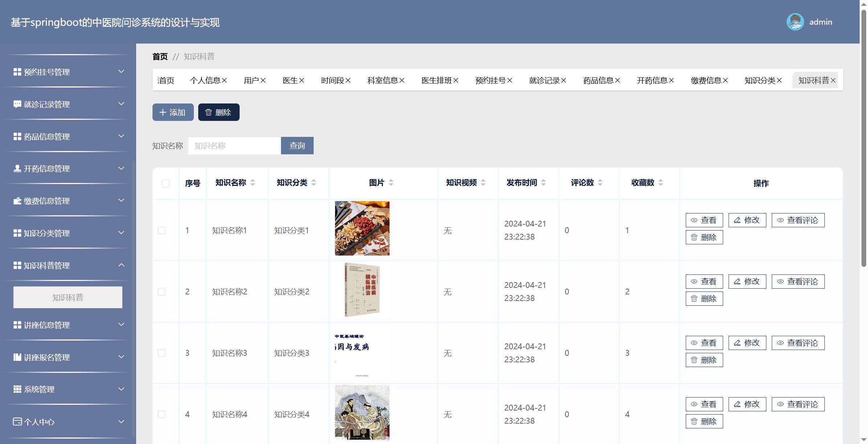The height and width of the screenshot is (444, 868).
Task: Check the row for 知识名称1
Action: (162, 230)
